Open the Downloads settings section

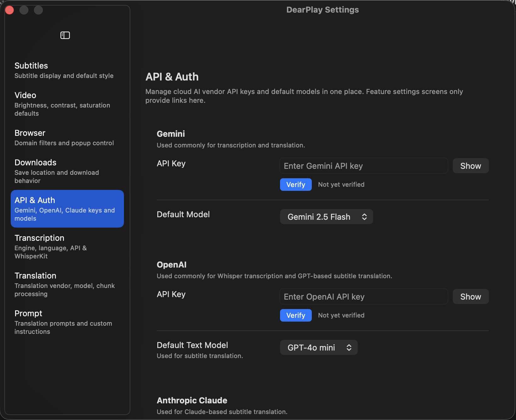pos(67,171)
